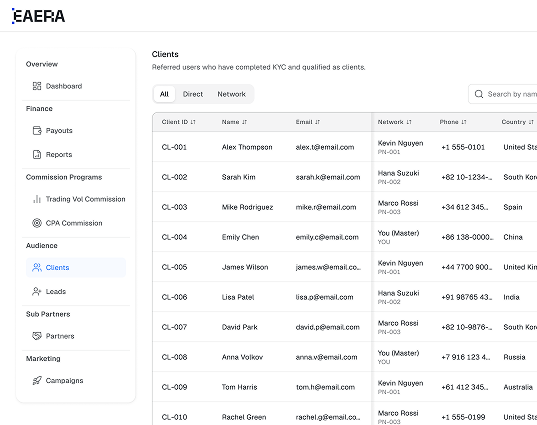The image size is (537, 425).
Task: Sort by the Email column arrows
Action: pyautogui.click(x=317, y=122)
